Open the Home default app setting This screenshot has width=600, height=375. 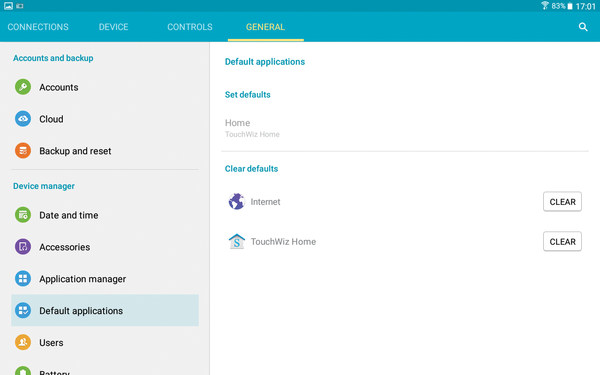(404, 128)
